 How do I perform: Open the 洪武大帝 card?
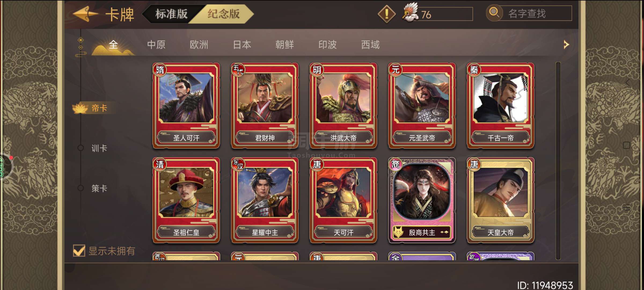tap(343, 106)
